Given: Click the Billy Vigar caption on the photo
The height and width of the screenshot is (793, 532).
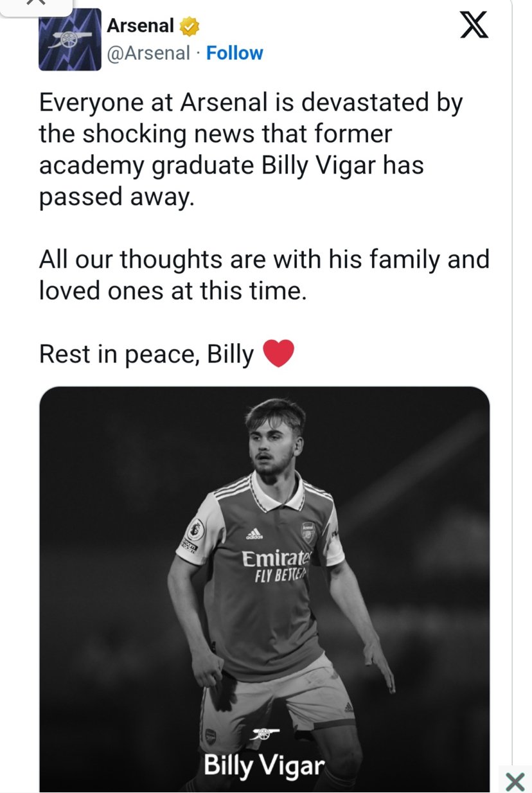Looking at the screenshot, I should click(264, 766).
